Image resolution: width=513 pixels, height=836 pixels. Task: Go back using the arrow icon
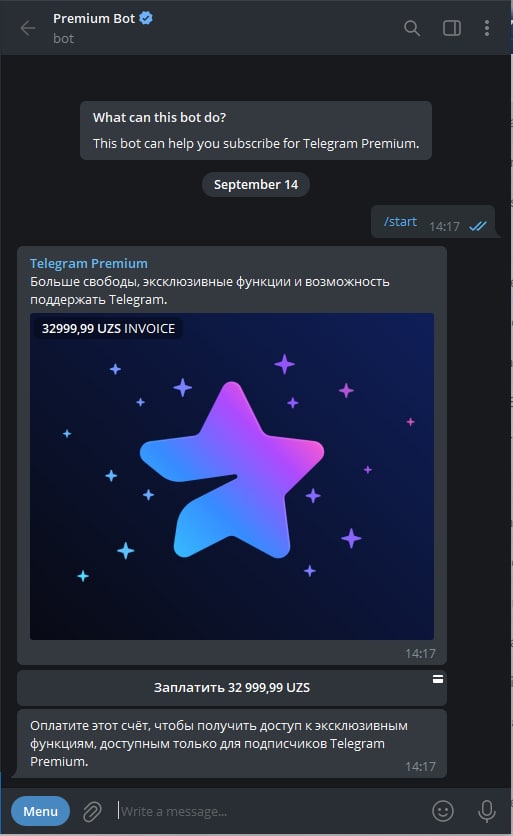point(28,28)
